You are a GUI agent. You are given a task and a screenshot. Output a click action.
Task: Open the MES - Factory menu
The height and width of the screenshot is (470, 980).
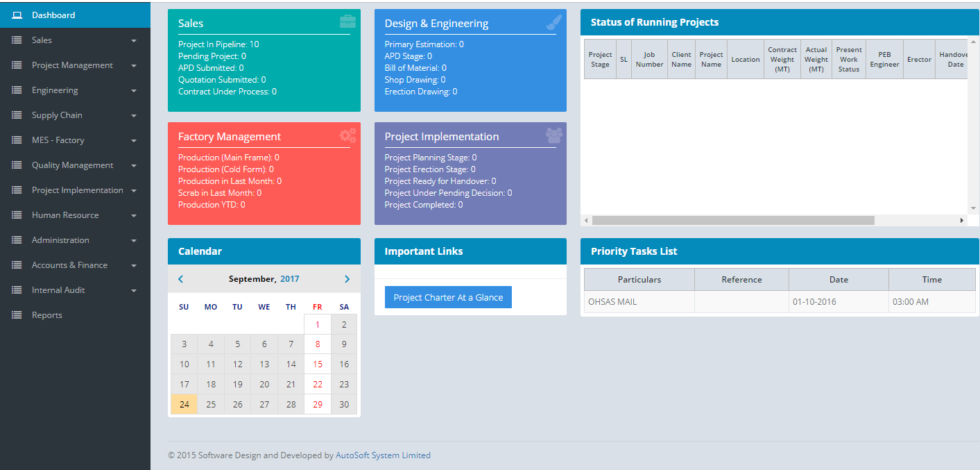[58, 140]
